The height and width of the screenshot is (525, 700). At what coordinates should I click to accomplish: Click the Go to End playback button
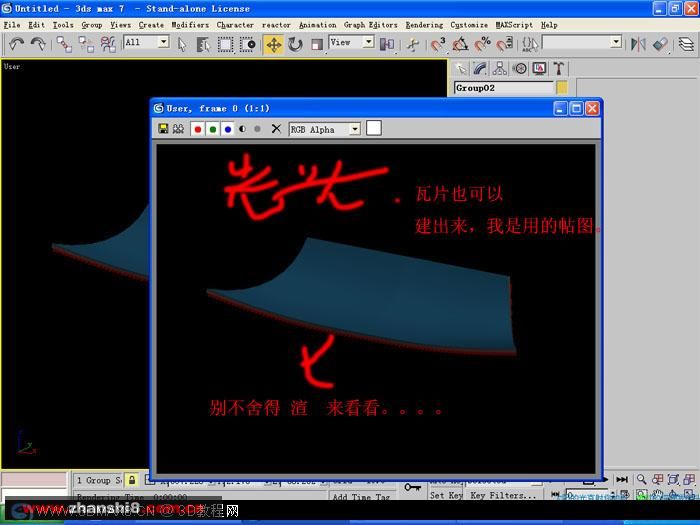622,479
